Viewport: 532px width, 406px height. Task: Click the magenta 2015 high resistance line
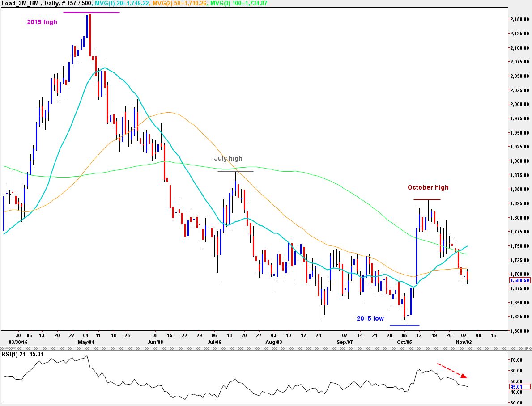[91, 13]
